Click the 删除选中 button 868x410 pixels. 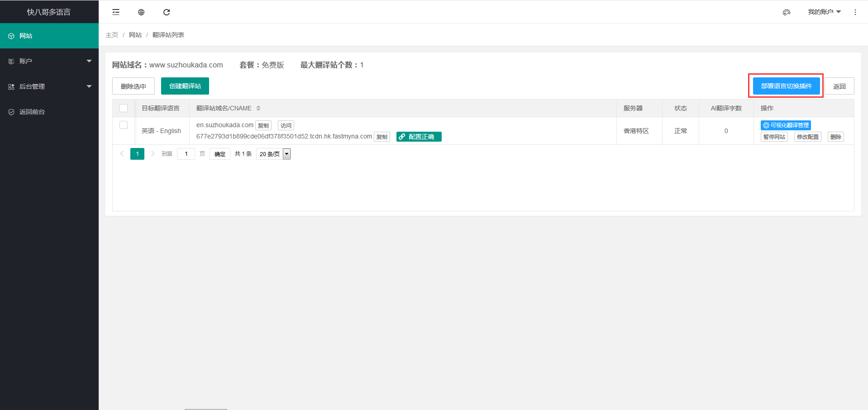pyautogui.click(x=134, y=86)
